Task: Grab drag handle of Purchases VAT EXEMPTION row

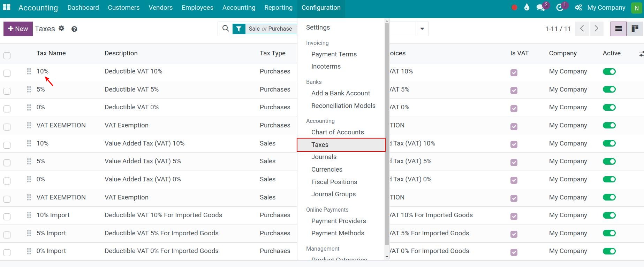Action: point(29,125)
